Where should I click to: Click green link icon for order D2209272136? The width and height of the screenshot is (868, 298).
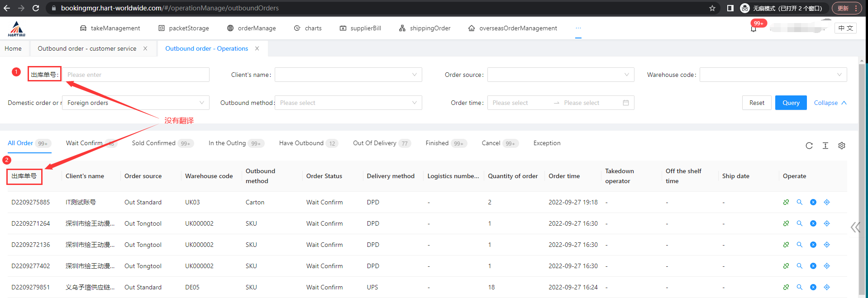[786, 245]
